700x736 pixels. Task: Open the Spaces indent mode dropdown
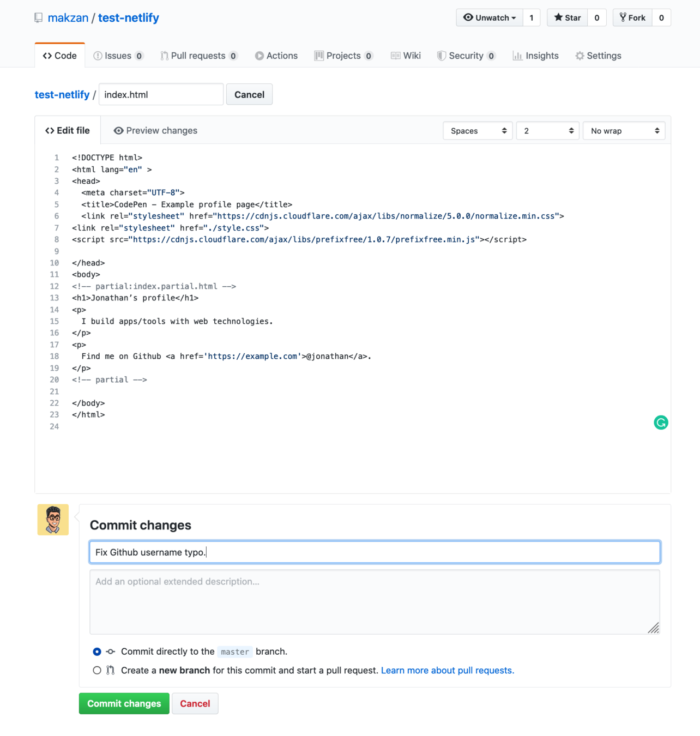[478, 131]
